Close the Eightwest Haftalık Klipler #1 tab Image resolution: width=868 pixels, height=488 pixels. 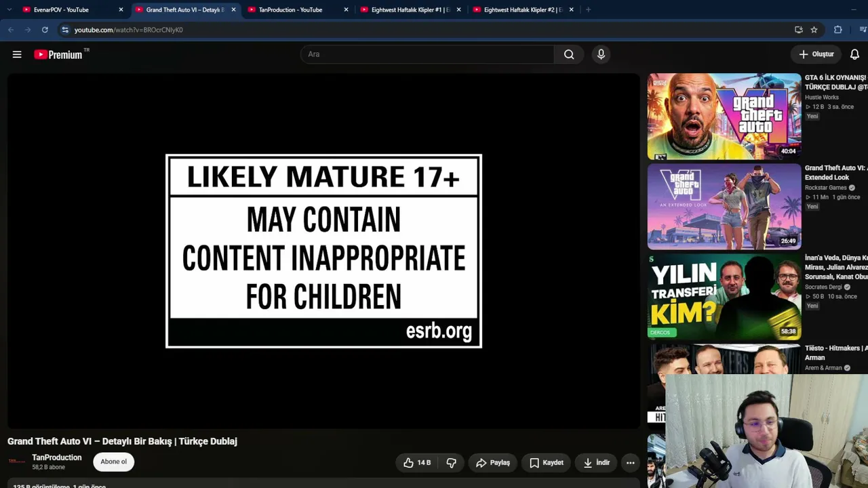(458, 9)
